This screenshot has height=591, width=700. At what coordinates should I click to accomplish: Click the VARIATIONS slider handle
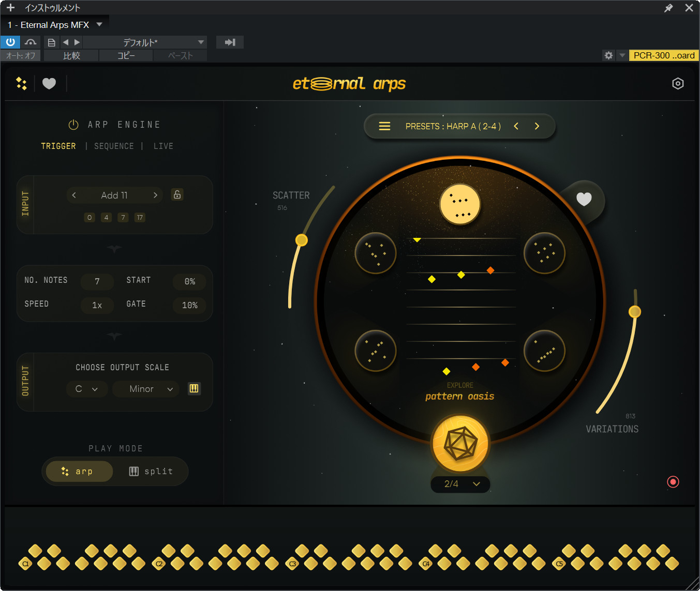pos(635,311)
